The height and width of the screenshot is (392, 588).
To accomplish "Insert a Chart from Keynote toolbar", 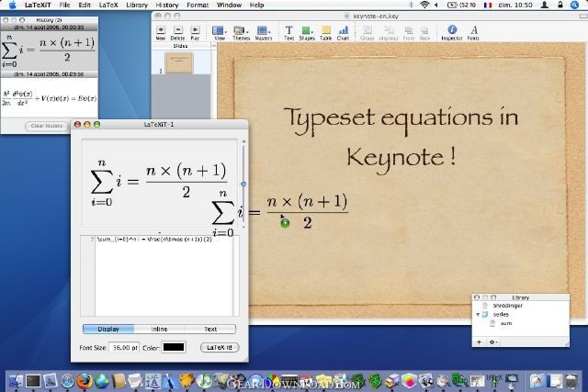I will 343,30.
